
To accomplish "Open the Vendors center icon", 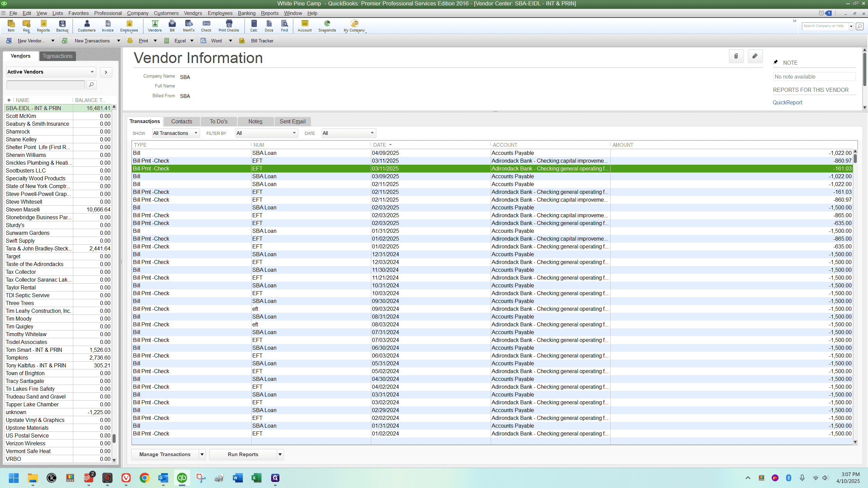I will coord(155,26).
